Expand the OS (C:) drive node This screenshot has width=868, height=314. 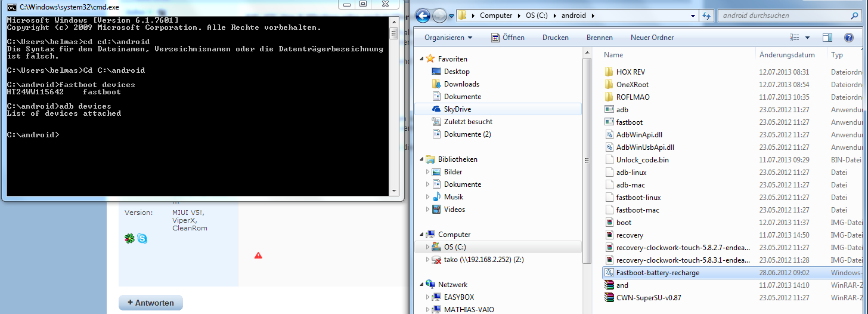pos(428,247)
